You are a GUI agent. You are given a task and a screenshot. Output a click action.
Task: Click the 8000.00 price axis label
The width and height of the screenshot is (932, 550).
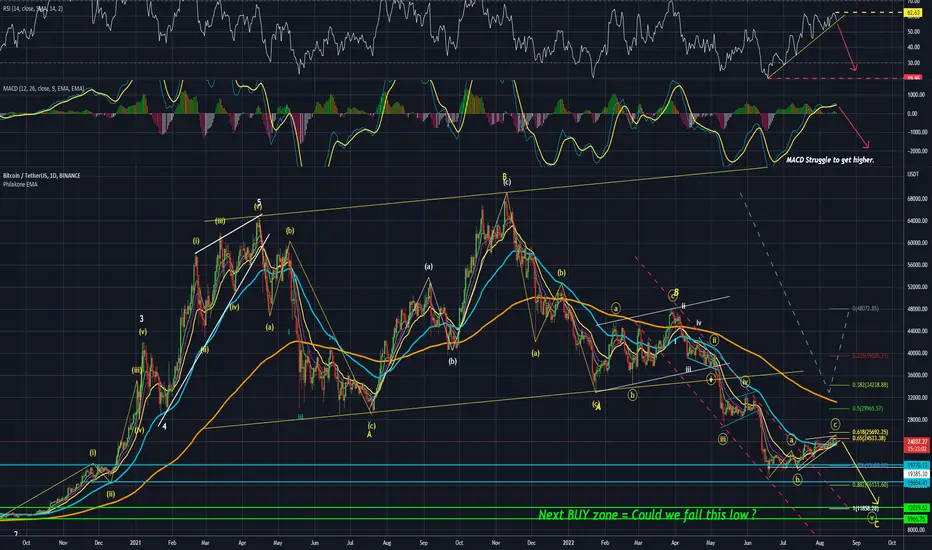pyautogui.click(x=915, y=530)
